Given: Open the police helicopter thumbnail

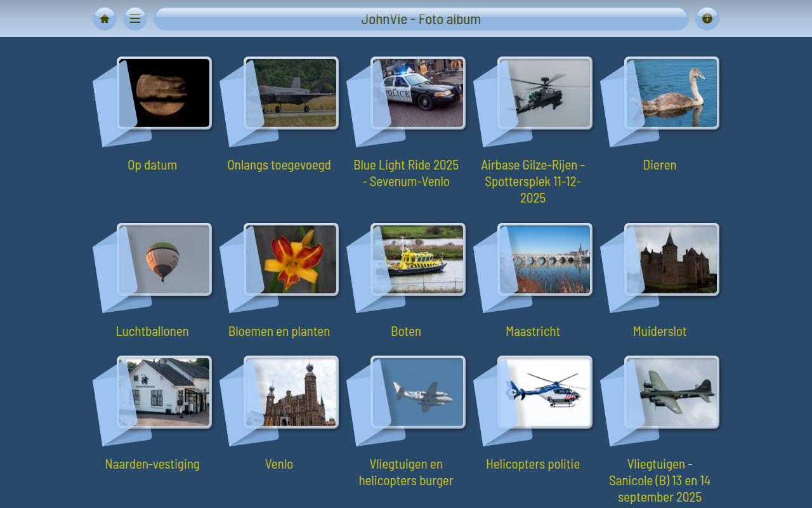Looking at the screenshot, I should coord(545,392).
